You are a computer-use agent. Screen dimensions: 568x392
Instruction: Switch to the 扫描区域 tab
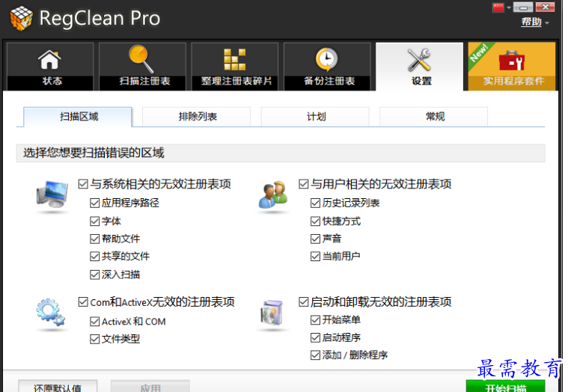tap(78, 117)
